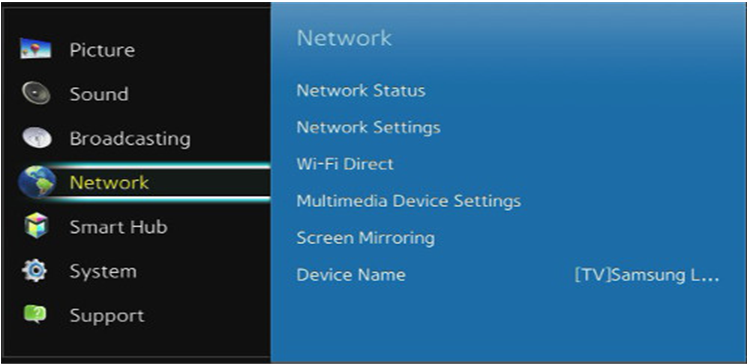Edit the [TV]Samsung device name value

coord(646,275)
